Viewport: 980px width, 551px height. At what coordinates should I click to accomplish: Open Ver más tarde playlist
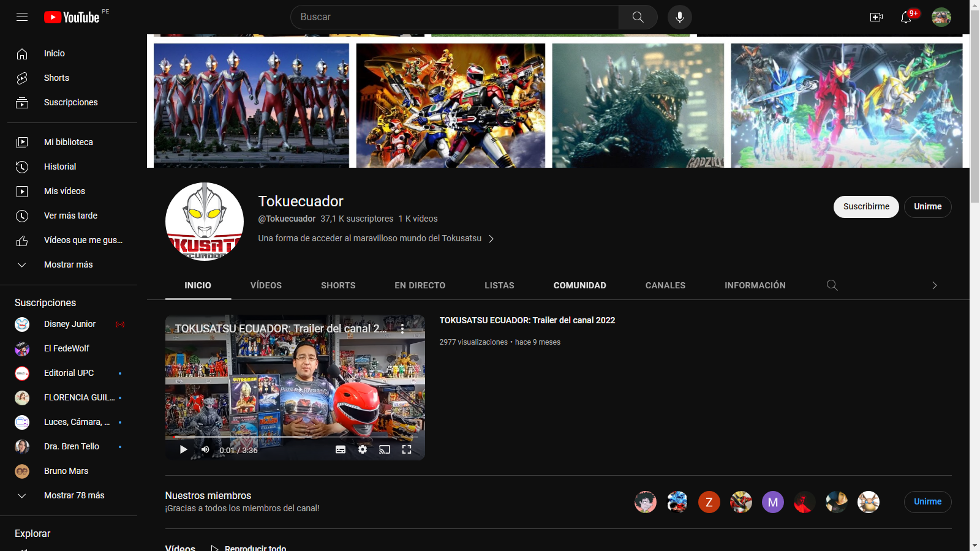tap(69, 216)
